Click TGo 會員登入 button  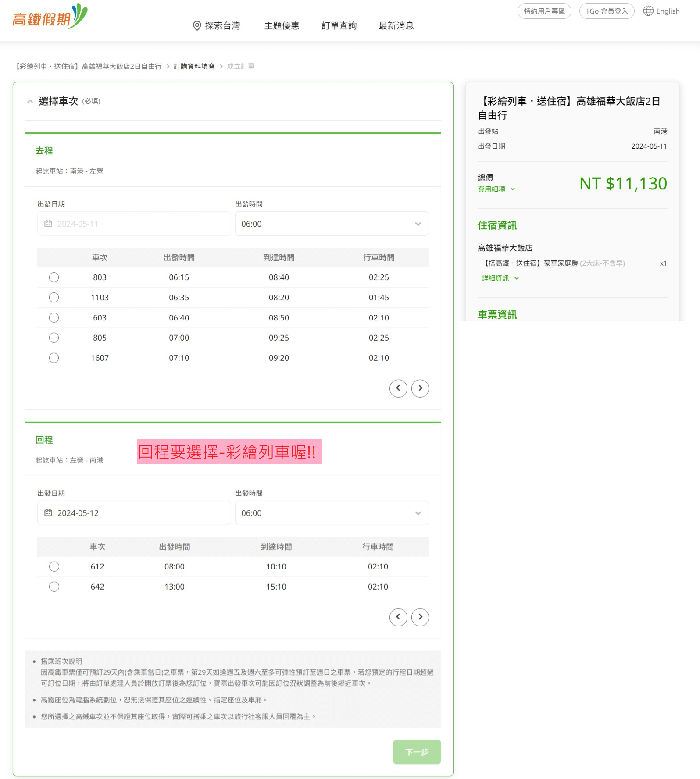tap(607, 11)
